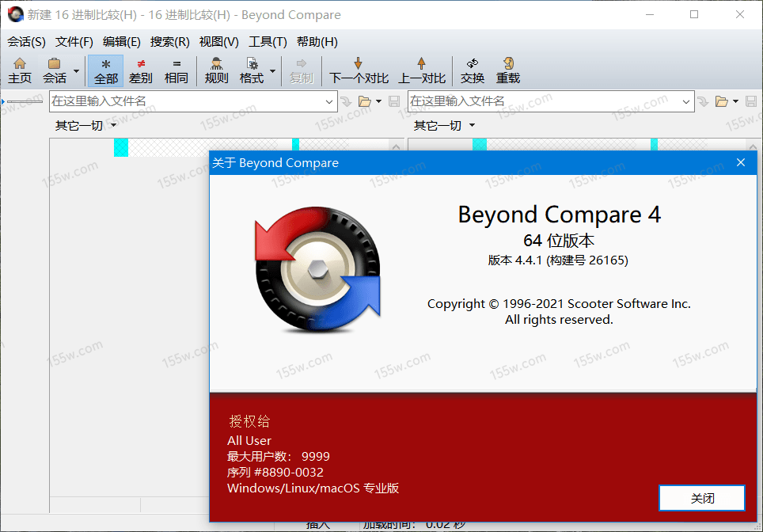Open the 帮助(H) menu

(317, 42)
